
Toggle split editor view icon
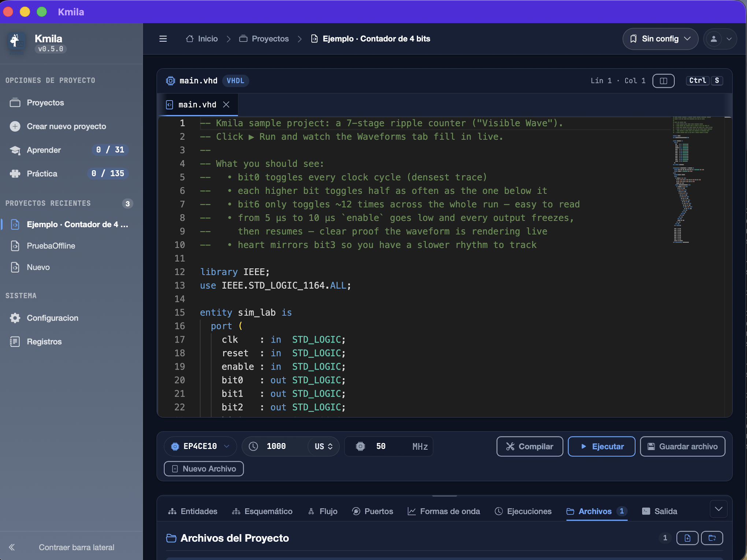(x=663, y=81)
